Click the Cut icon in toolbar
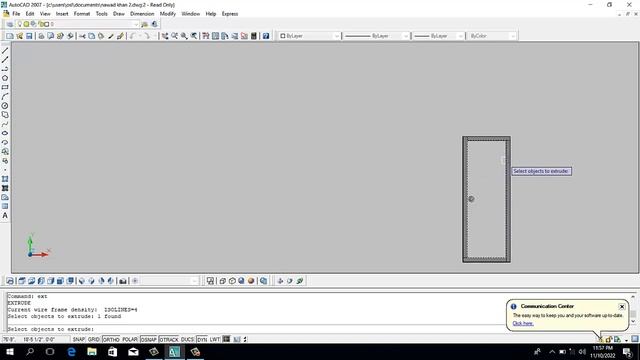The image size is (640, 360). 82,36
